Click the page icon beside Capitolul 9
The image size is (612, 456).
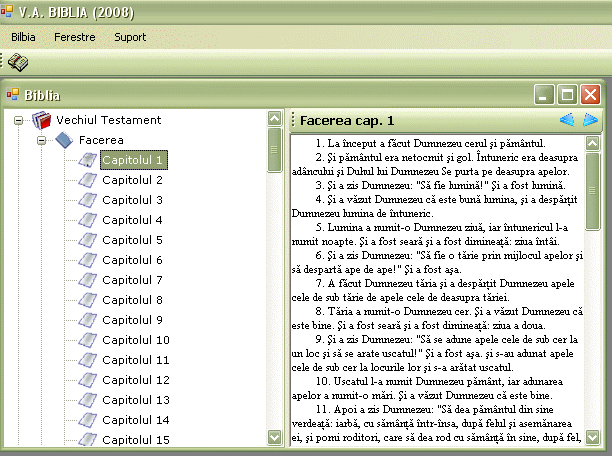pos(87,320)
